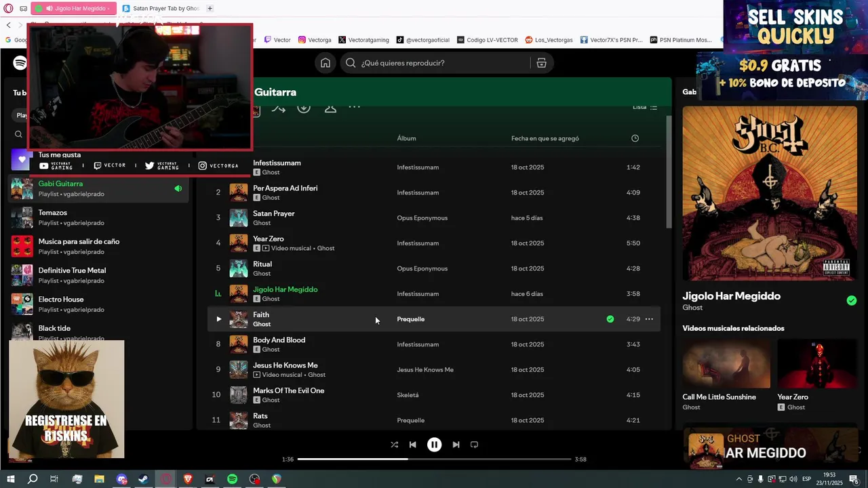Image resolution: width=868 pixels, height=488 pixels.
Task: Open the Vectorga Instagram bookmark
Action: (x=315, y=40)
